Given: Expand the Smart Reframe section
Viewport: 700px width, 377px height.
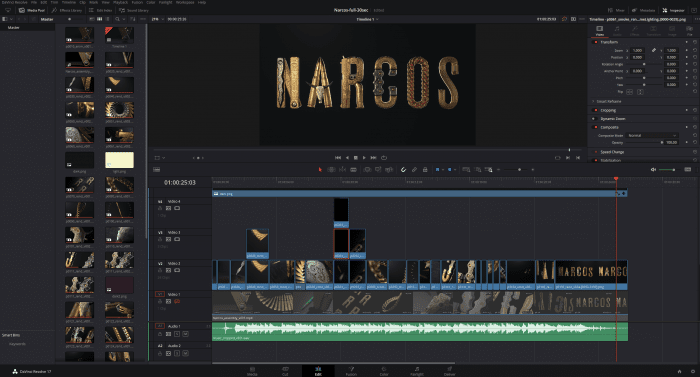Looking at the screenshot, I should (x=593, y=101).
